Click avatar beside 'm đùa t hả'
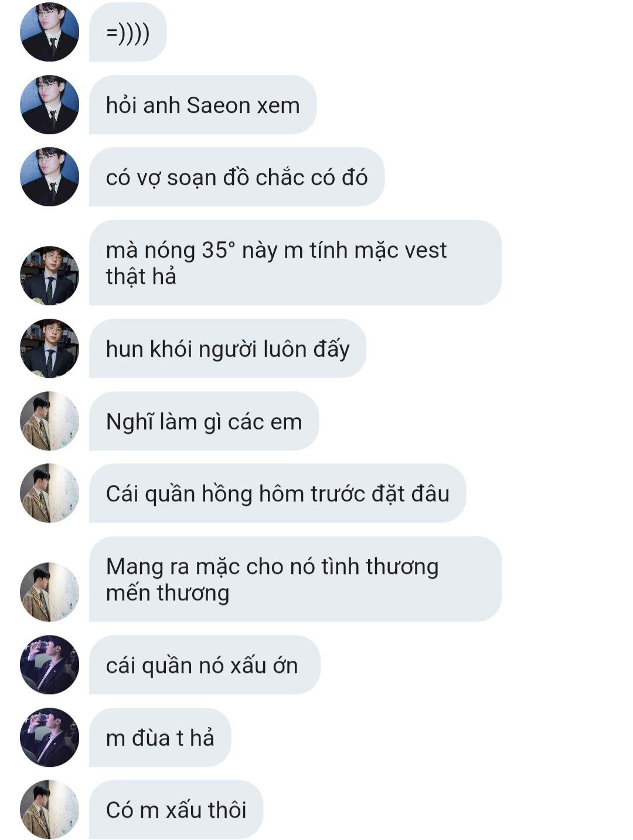Image resolution: width=633 pixels, height=840 pixels. point(49,737)
